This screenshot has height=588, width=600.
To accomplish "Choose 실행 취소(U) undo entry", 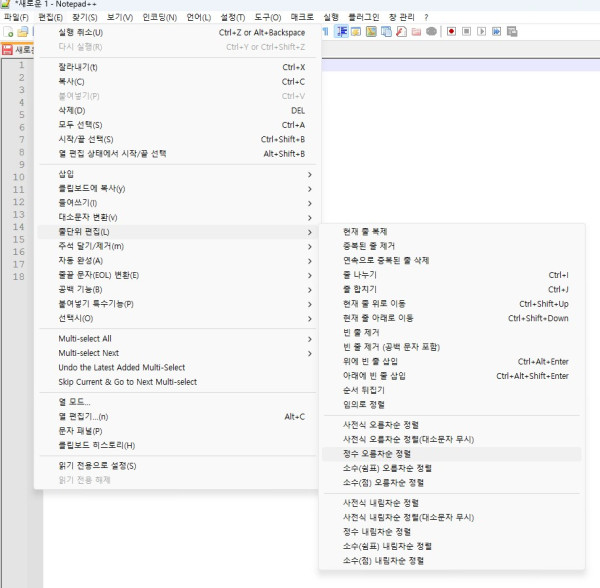I will pos(177,33).
